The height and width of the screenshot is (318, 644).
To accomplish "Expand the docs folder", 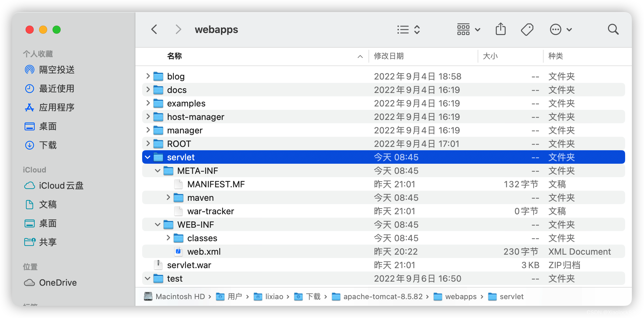I will pyautogui.click(x=148, y=90).
